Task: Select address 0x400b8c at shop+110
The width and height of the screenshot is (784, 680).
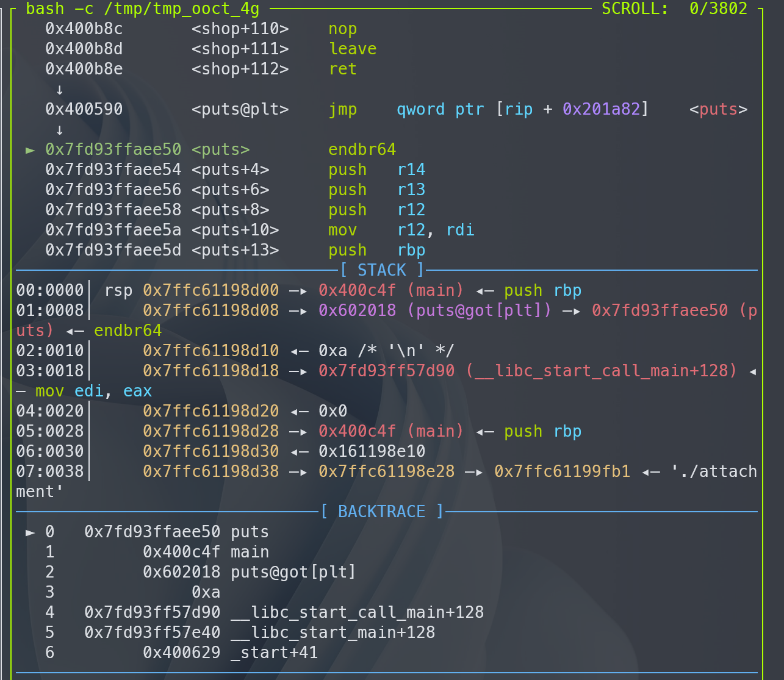Action: coord(84,29)
